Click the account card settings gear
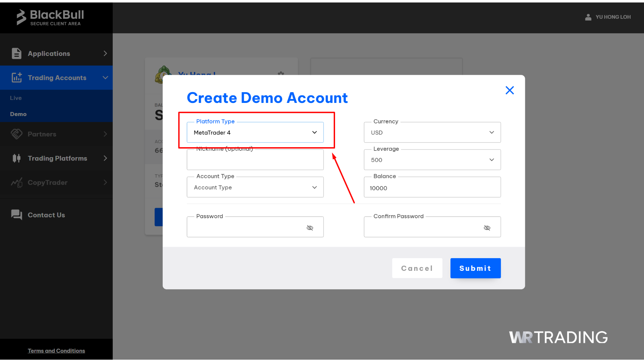Screen dimensions: 644x362 (281, 73)
